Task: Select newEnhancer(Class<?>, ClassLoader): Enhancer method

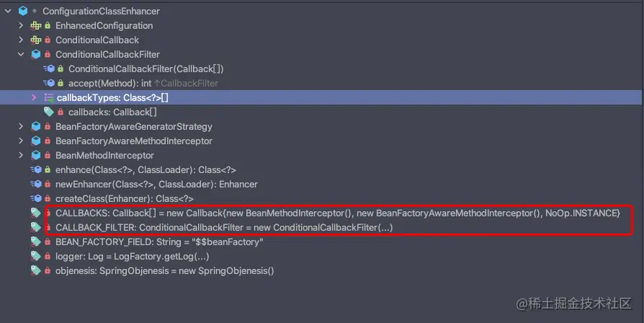Action: 156,184
